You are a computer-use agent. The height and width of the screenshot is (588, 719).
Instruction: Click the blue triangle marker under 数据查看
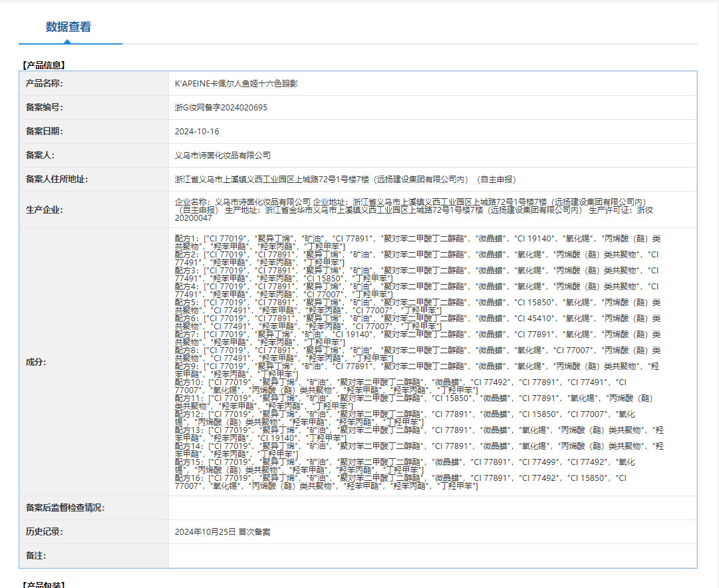(x=67, y=41)
